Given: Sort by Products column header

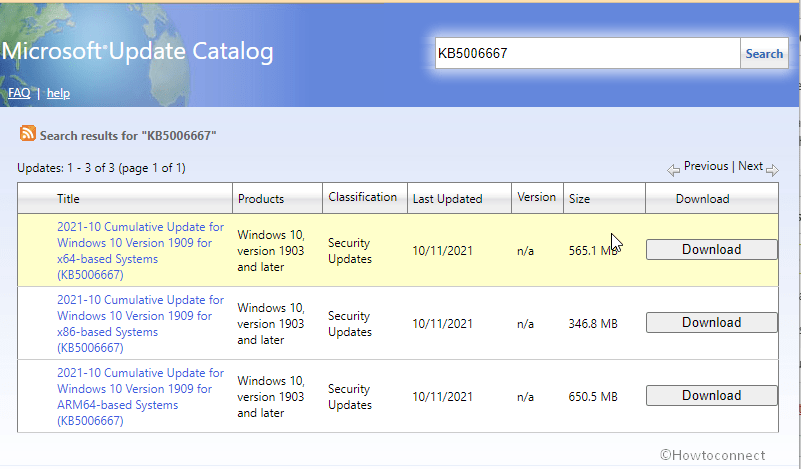Looking at the screenshot, I should (261, 199).
